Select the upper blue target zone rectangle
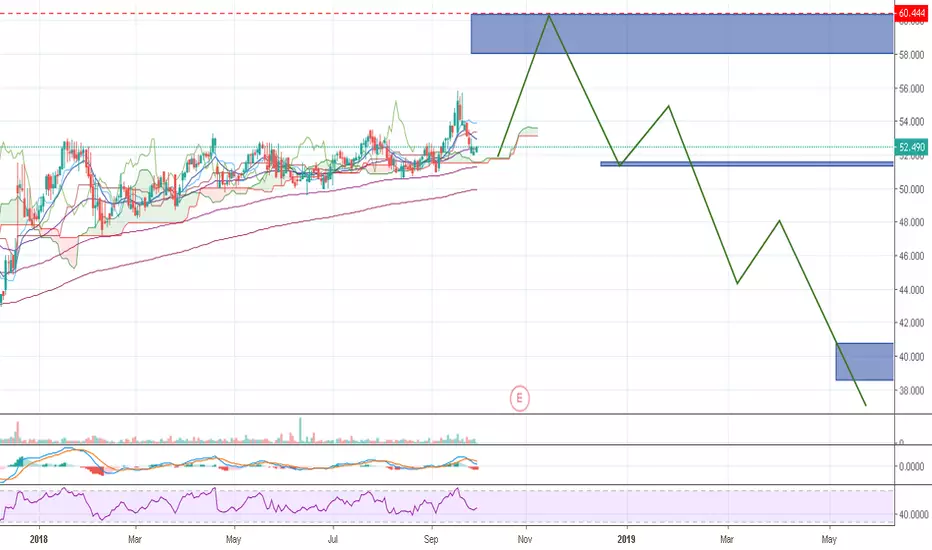932x550 pixels. click(682, 33)
